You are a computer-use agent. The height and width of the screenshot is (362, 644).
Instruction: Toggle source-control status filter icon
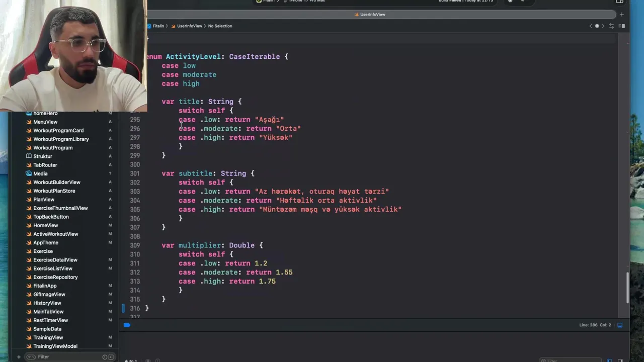[111, 357]
